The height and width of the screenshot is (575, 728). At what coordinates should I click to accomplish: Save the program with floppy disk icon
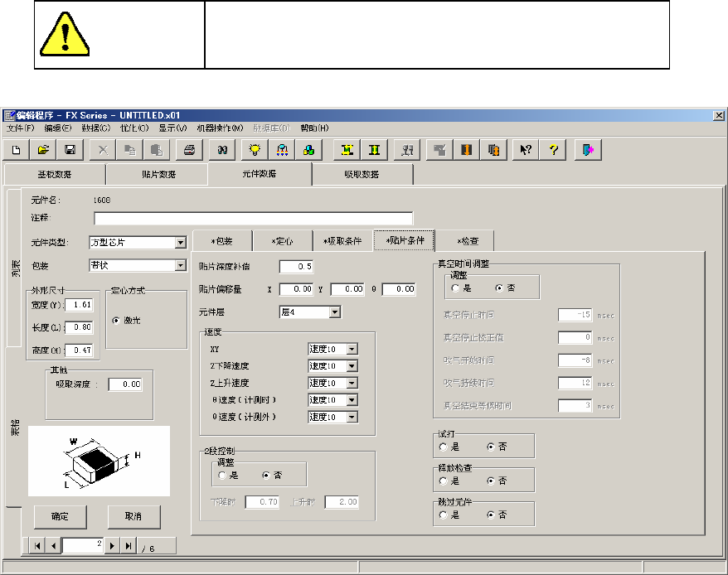click(x=70, y=149)
